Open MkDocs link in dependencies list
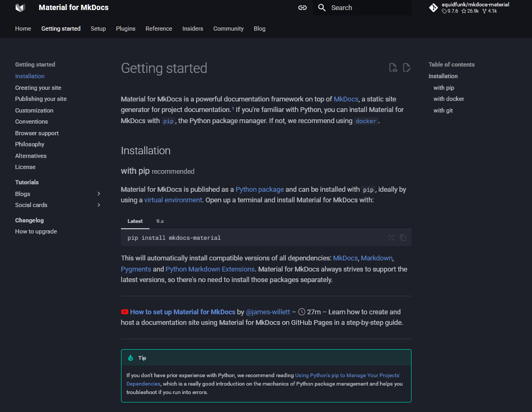 (345, 258)
